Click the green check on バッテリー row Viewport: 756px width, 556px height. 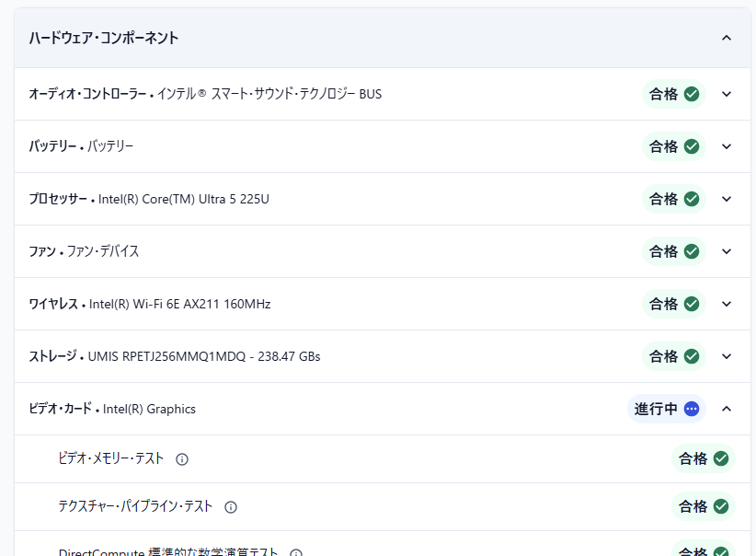(x=692, y=146)
